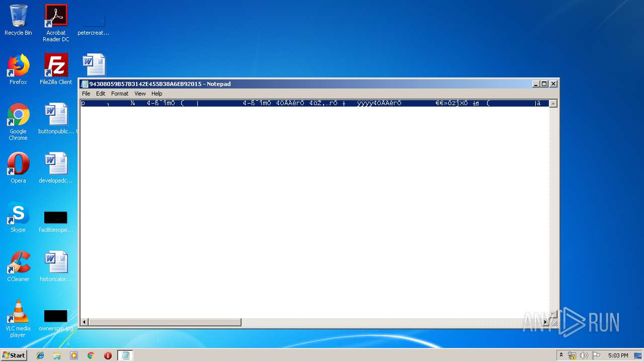Screen dimensions: 644x362
Task: Click the vertical scrollbar up arrow
Action: coord(553,104)
